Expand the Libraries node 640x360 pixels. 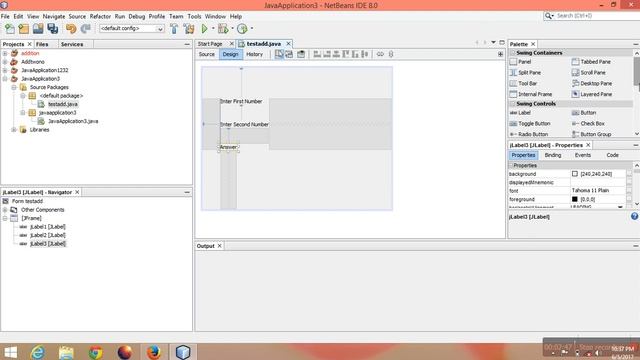pos(14,130)
